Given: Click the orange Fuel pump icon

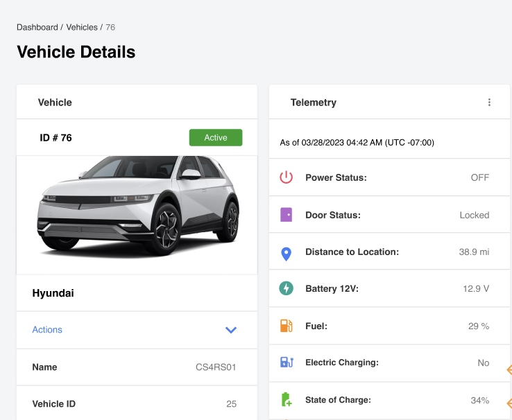Looking at the screenshot, I should [286, 326].
